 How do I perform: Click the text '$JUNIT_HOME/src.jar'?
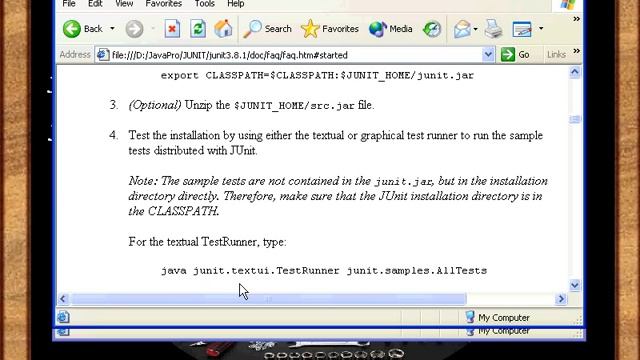point(294,106)
